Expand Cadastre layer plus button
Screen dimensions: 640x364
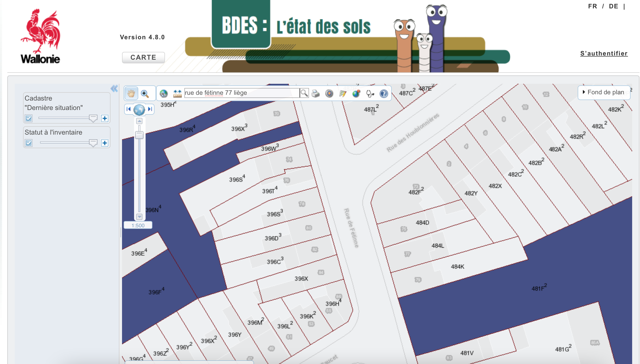tap(105, 118)
